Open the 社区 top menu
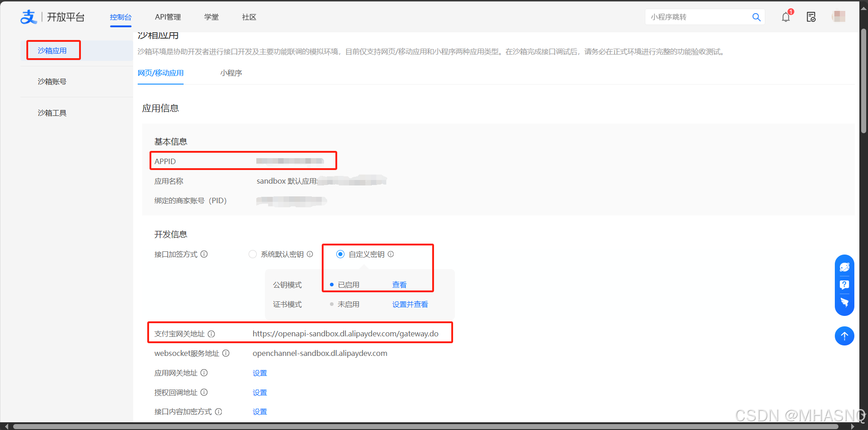868x430 pixels. click(x=249, y=17)
